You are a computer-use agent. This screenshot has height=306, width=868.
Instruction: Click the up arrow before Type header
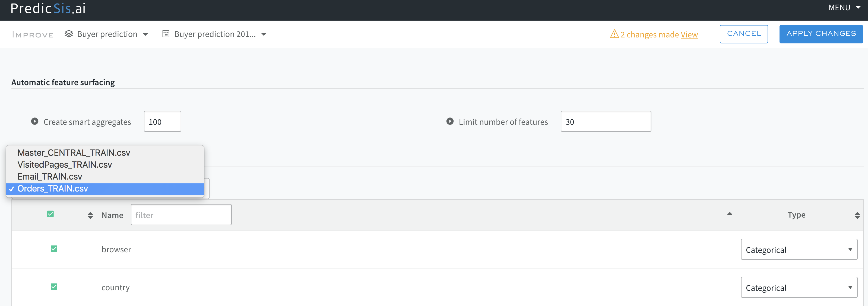tap(730, 214)
